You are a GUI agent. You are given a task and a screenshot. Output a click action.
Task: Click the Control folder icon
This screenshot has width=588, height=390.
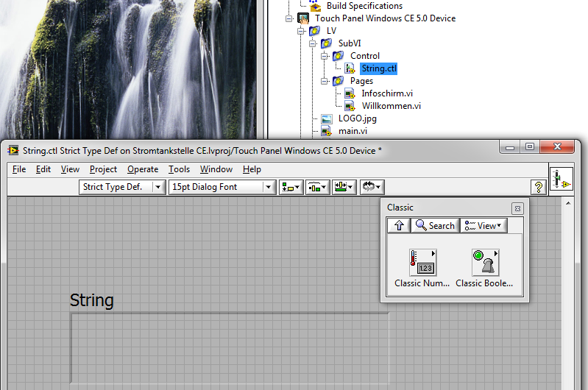339,56
